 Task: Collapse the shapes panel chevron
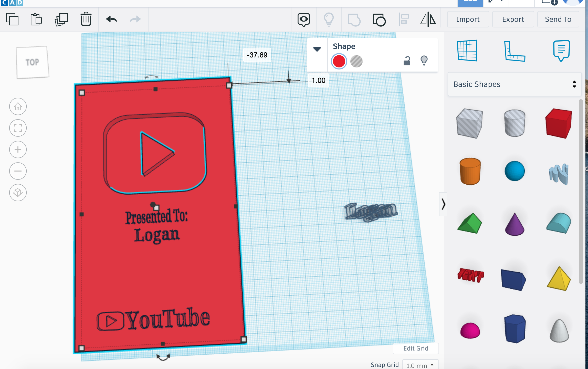coord(443,204)
